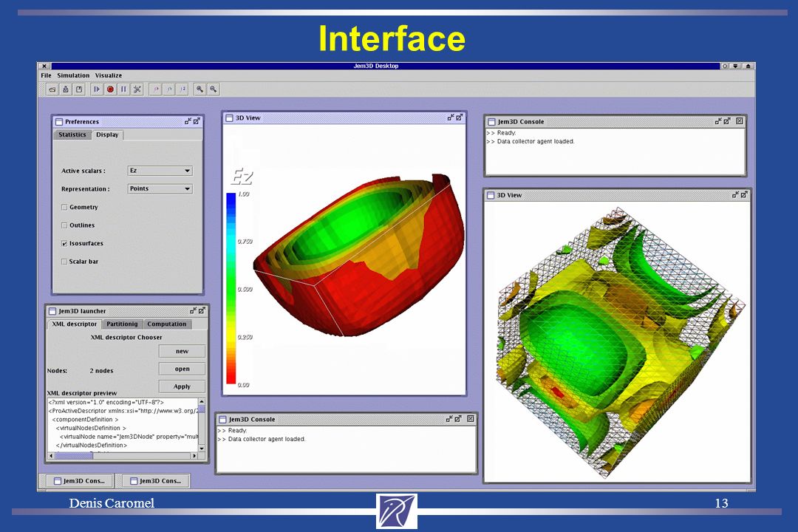
Task: Click the componentDefinition line in XML preview
Action: 85,420
